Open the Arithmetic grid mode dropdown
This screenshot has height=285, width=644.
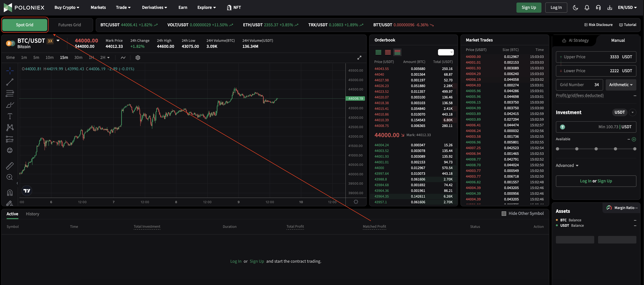[621, 85]
